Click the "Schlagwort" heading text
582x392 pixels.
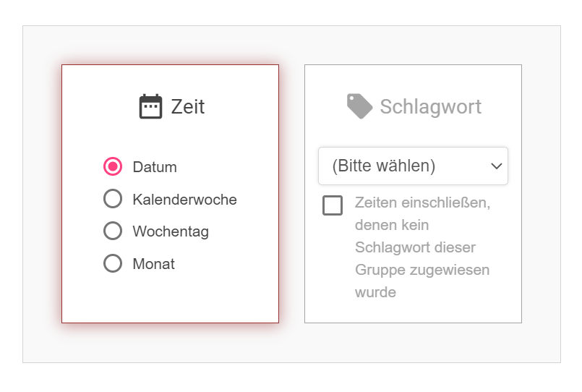point(430,107)
